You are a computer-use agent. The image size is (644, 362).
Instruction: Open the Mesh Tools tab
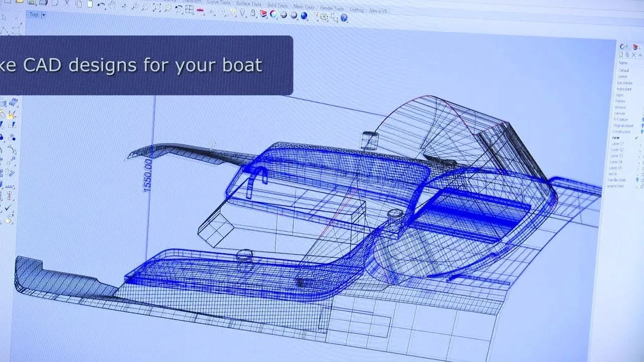tap(304, 6)
